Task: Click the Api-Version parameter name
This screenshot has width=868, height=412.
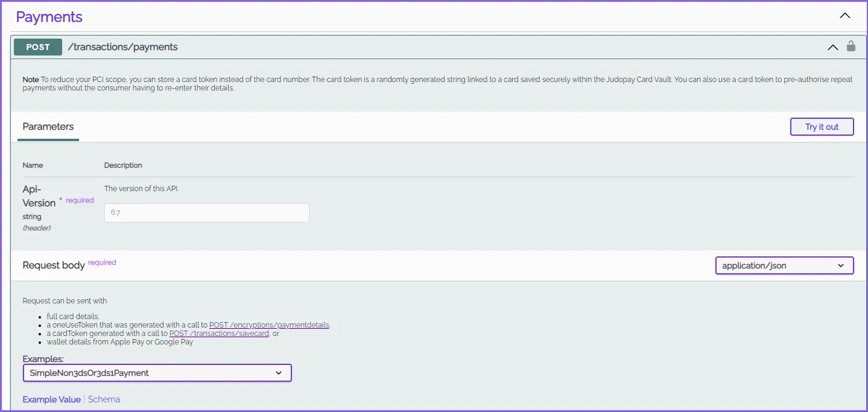Action: [x=39, y=196]
